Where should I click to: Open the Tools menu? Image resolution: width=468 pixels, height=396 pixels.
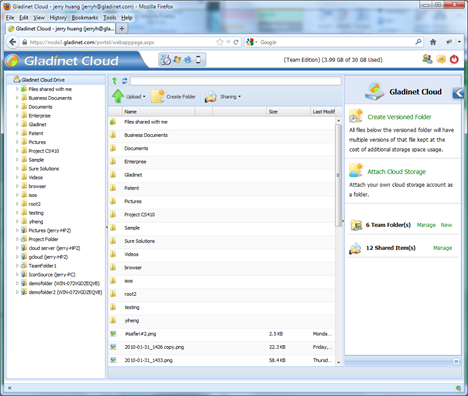click(x=109, y=18)
